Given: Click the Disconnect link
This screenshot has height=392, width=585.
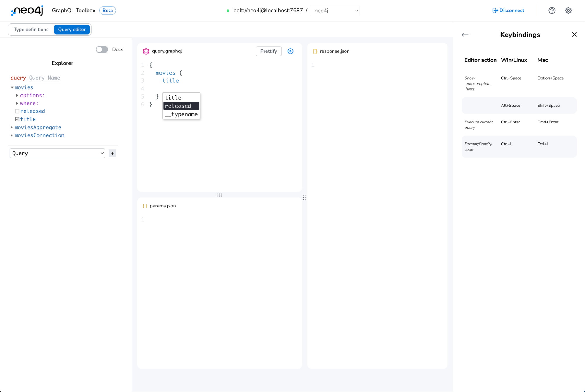Looking at the screenshot, I should (x=508, y=11).
